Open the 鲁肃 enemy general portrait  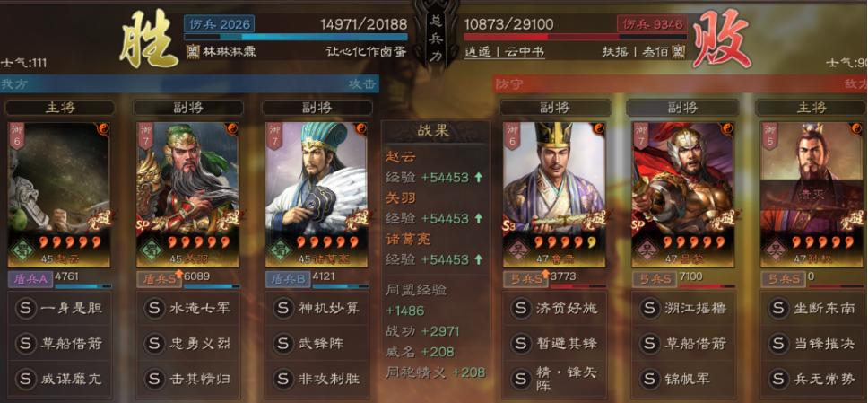[554, 195]
